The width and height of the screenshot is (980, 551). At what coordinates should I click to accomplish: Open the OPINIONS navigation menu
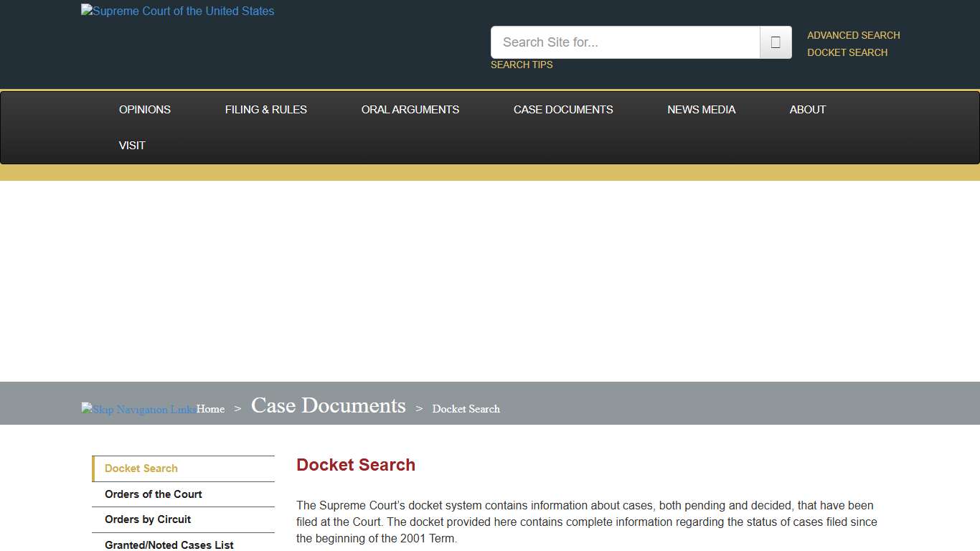(144, 109)
